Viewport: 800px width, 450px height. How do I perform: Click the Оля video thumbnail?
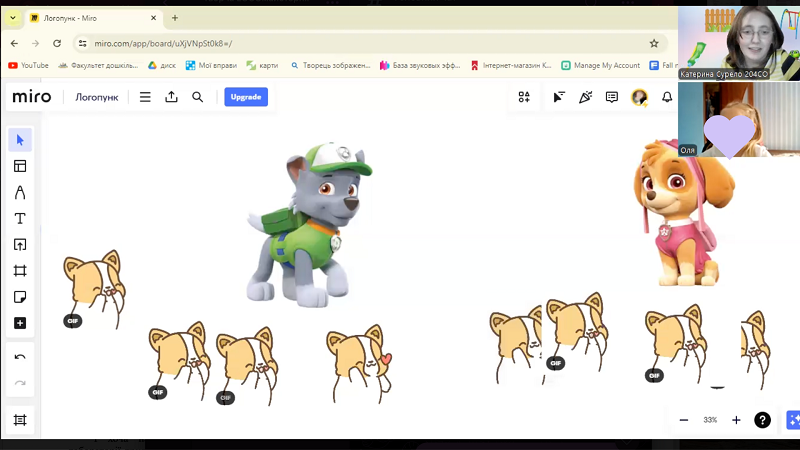(x=739, y=119)
